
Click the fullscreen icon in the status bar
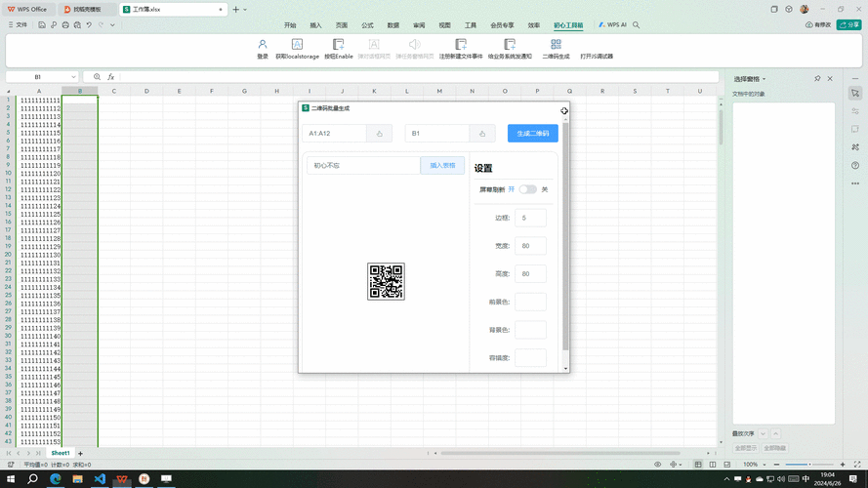(x=857, y=465)
